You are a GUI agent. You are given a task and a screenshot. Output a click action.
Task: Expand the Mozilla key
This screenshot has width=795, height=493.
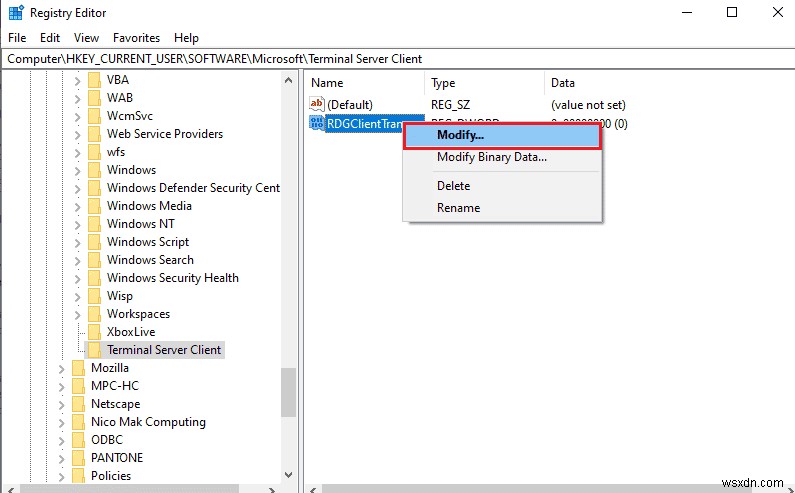coord(61,368)
